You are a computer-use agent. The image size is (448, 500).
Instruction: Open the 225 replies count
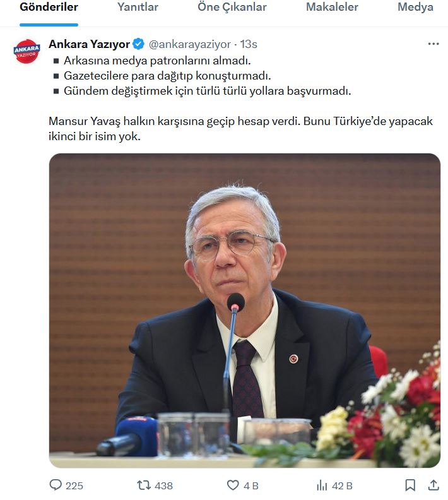pyautogui.click(x=74, y=486)
